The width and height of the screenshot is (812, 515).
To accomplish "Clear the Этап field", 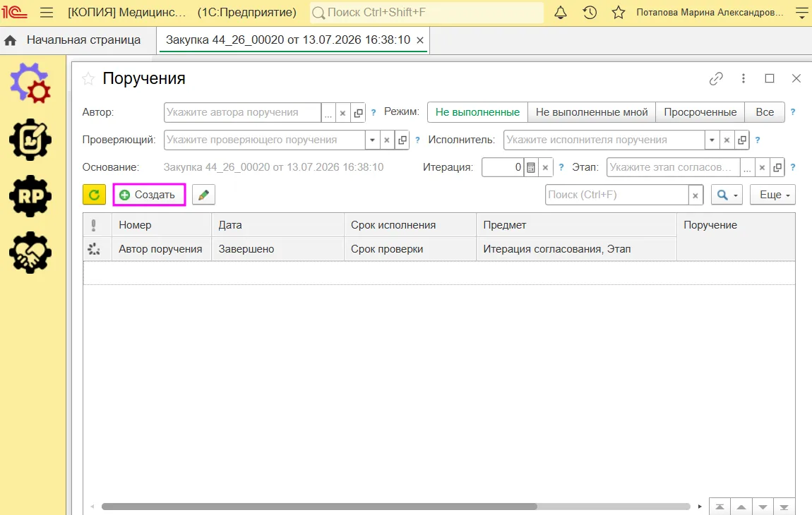I will tap(762, 167).
